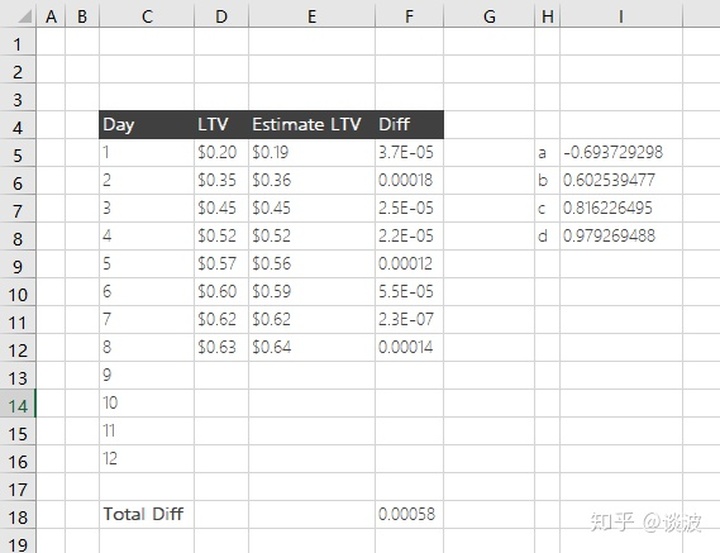Click the label cell 'd'

click(x=547, y=236)
